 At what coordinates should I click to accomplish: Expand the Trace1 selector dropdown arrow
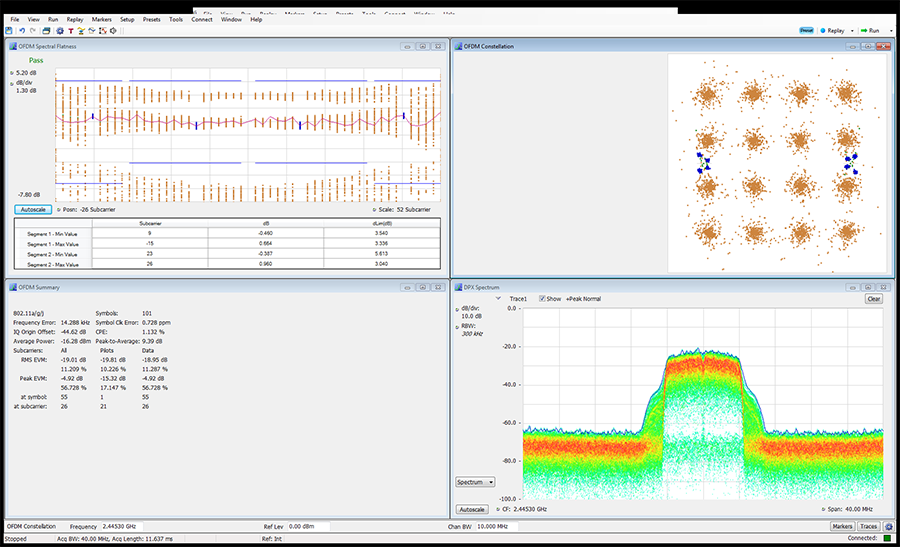pyautogui.click(x=497, y=298)
